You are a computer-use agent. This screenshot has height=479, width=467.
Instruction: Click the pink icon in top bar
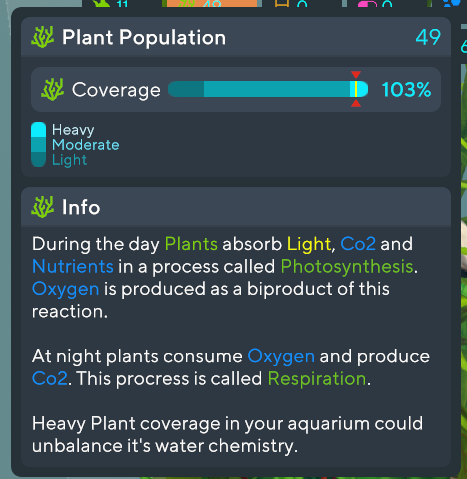pyautogui.click(x=367, y=4)
